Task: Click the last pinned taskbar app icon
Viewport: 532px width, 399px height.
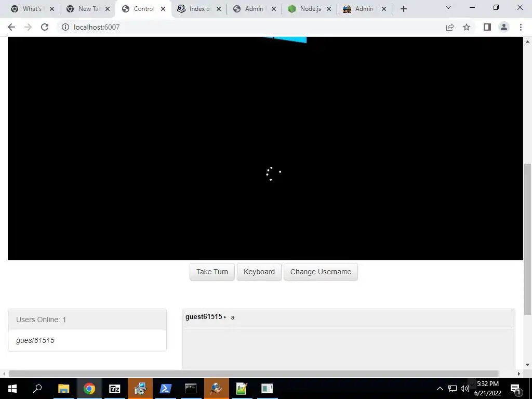Action: tap(267, 389)
